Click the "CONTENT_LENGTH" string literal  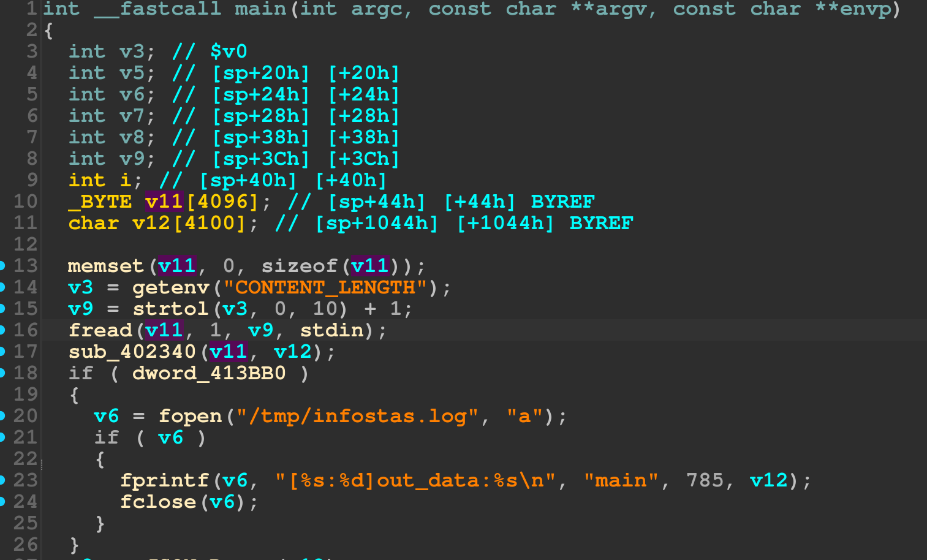(x=325, y=287)
